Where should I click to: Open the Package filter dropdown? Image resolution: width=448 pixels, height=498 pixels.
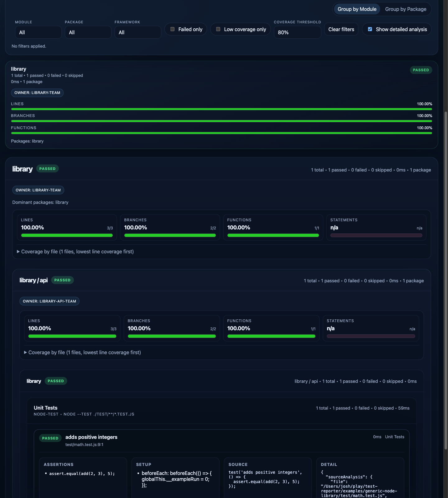pyautogui.click(x=88, y=32)
